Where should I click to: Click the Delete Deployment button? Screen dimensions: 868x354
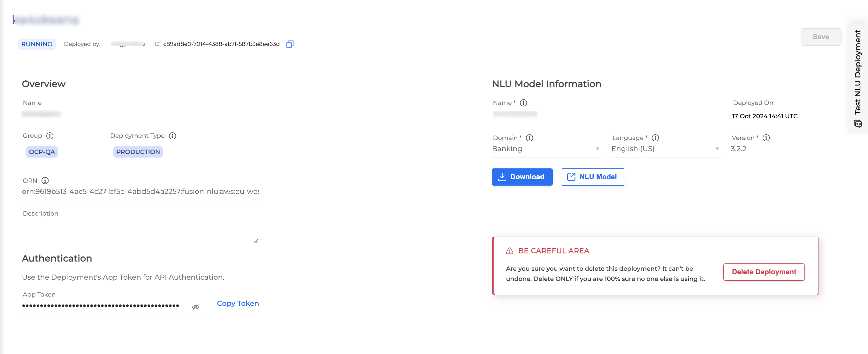765,272
